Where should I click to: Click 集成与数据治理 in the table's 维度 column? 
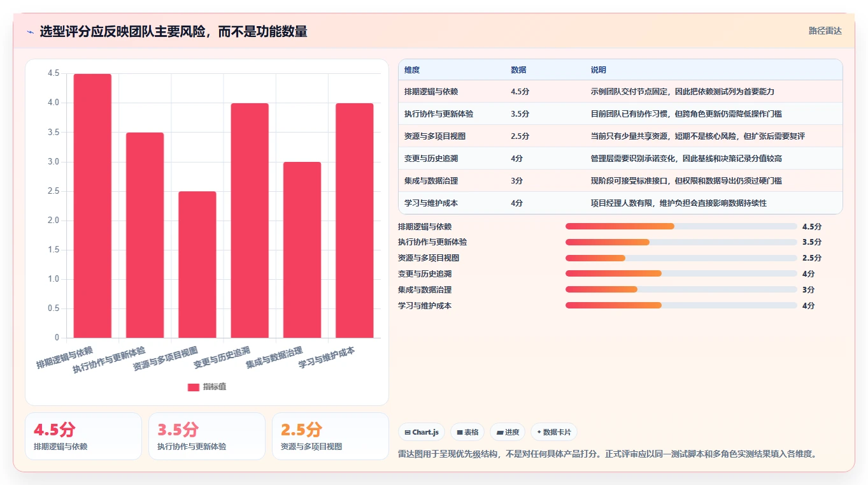click(431, 181)
